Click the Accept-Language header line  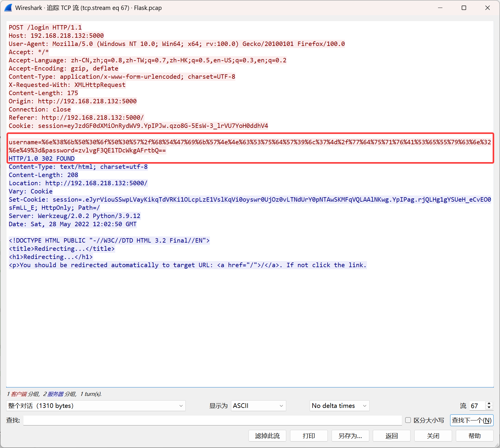[148, 60]
